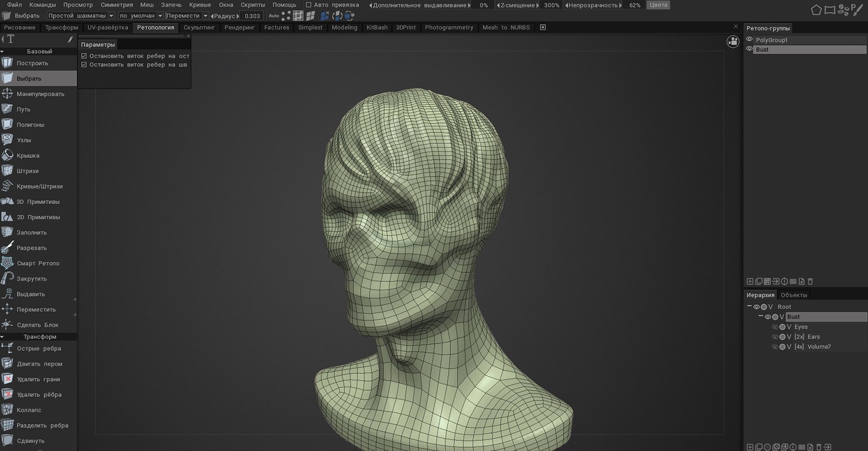Image resolution: width=868 pixels, height=451 pixels.
Task: Open the Симметрия menu
Action: [x=117, y=5]
